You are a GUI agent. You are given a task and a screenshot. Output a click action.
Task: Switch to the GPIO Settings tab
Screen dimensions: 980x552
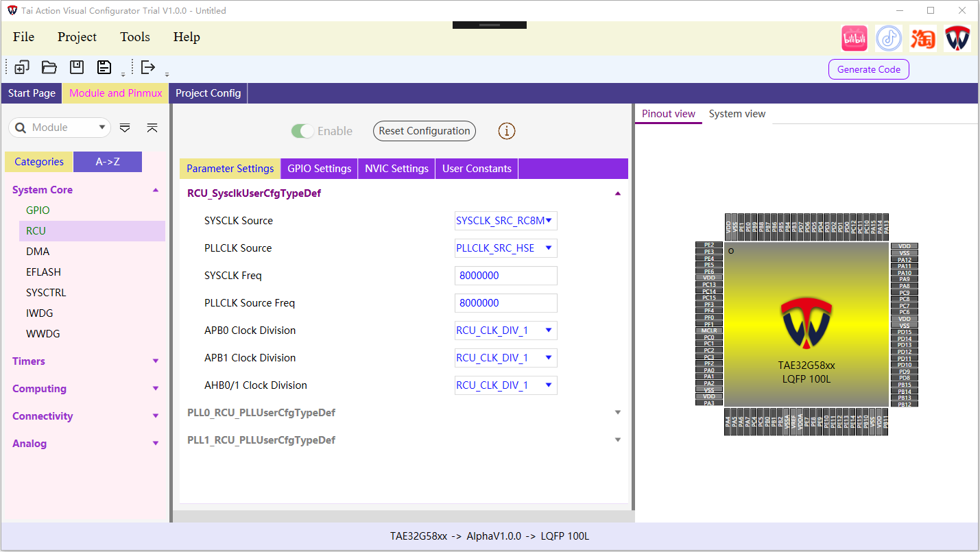click(319, 169)
